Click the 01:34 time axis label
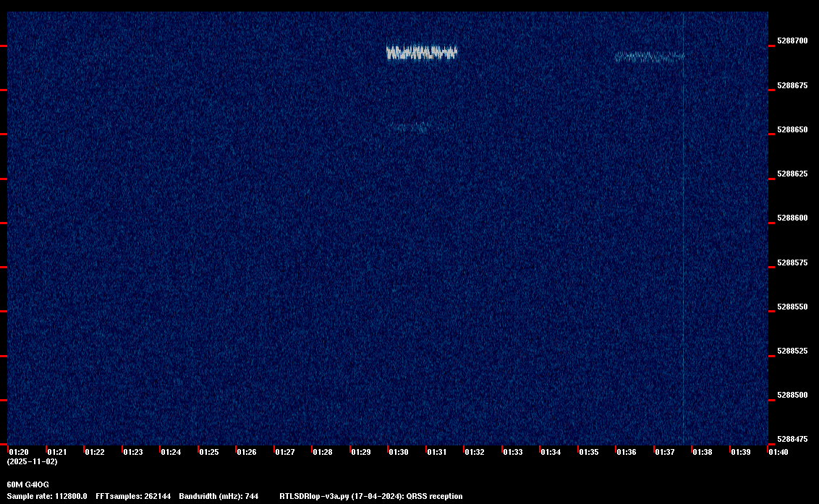The height and width of the screenshot is (504, 819). click(x=551, y=452)
